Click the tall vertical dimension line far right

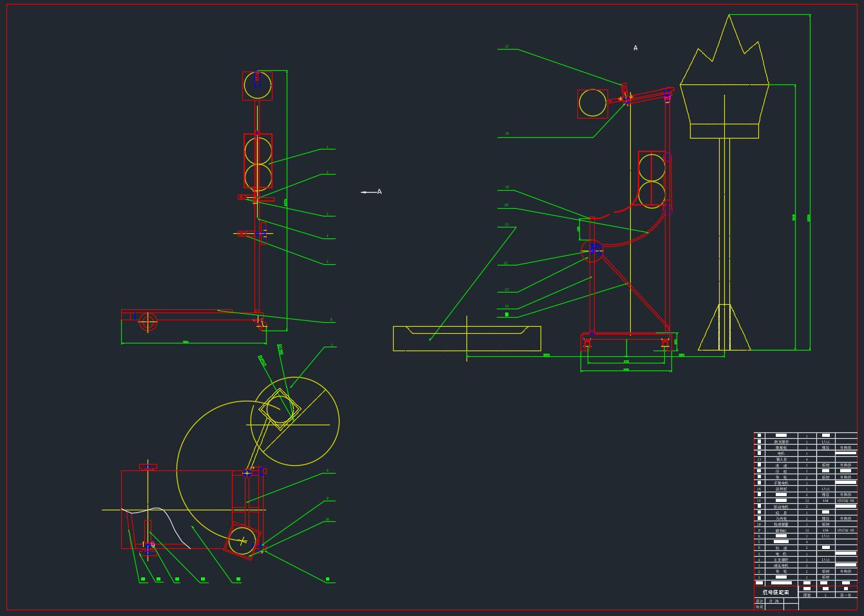809,180
